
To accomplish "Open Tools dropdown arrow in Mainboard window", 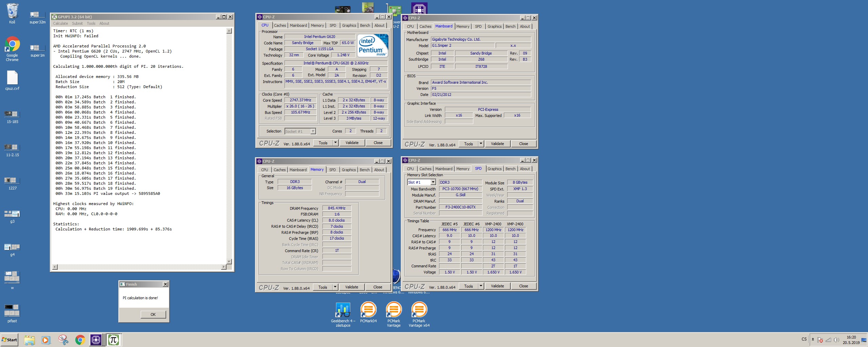I will [481, 144].
